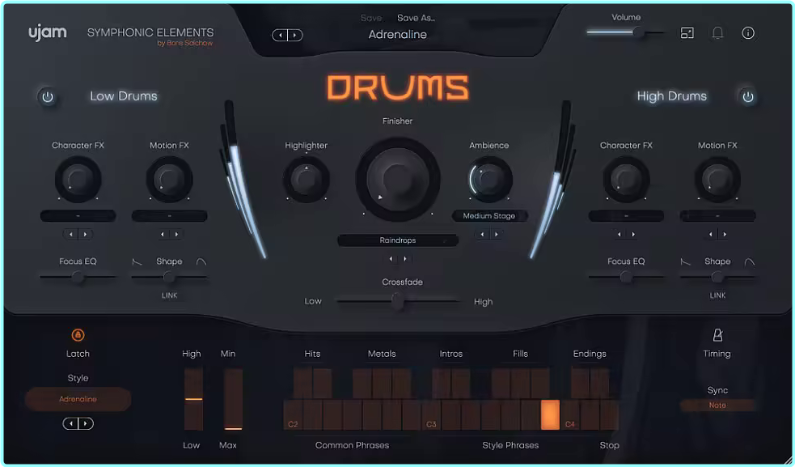Viewport: 795px width, 467px height.
Task: Click High Drums decay shape icon left of Shape
Action: pos(685,262)
